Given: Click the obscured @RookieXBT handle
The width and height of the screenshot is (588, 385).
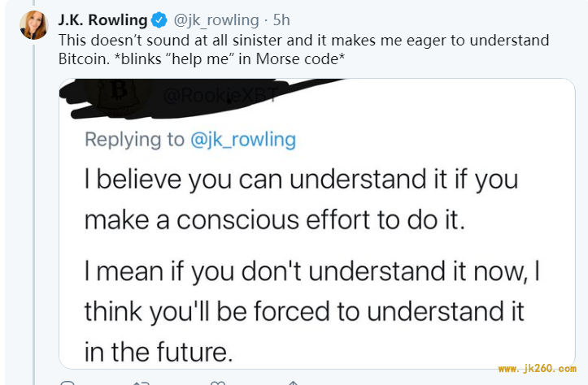Looking at the screenshot, I should tap(220, 96).
